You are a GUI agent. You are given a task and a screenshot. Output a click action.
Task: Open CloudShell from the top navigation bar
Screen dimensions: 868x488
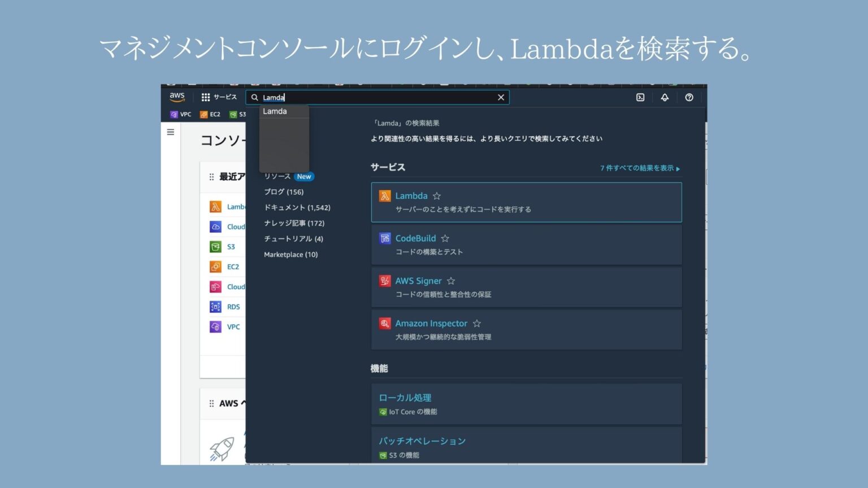[640, 97]
